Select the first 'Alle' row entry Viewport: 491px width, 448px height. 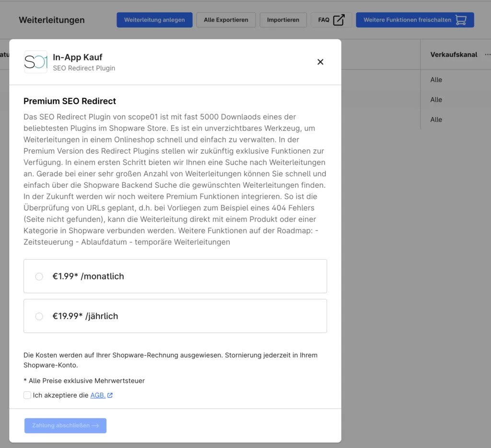pyautogui.click(x=436, y=80)
